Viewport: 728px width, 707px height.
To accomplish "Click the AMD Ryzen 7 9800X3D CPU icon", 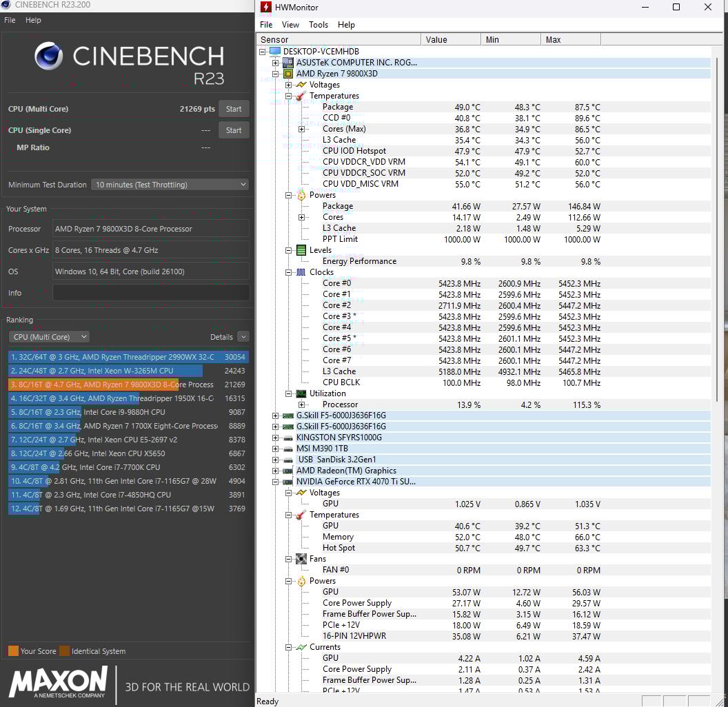I will click(287, 74).
